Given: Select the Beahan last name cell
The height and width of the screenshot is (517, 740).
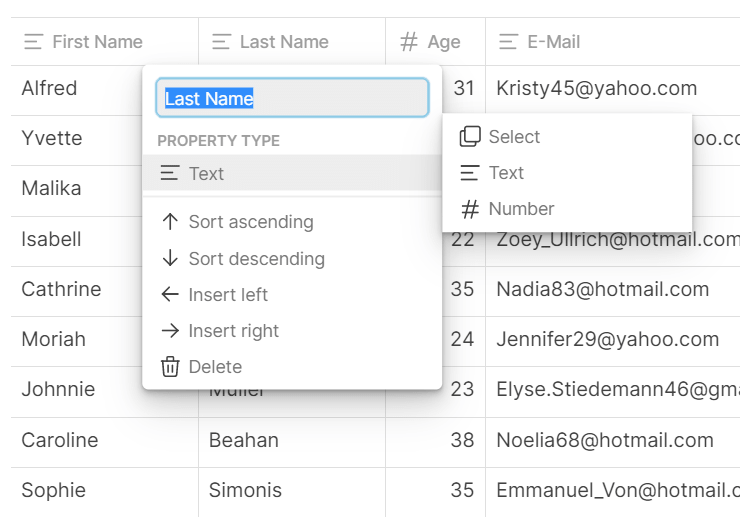Looking at the screenshot, I should coord(244,440).
